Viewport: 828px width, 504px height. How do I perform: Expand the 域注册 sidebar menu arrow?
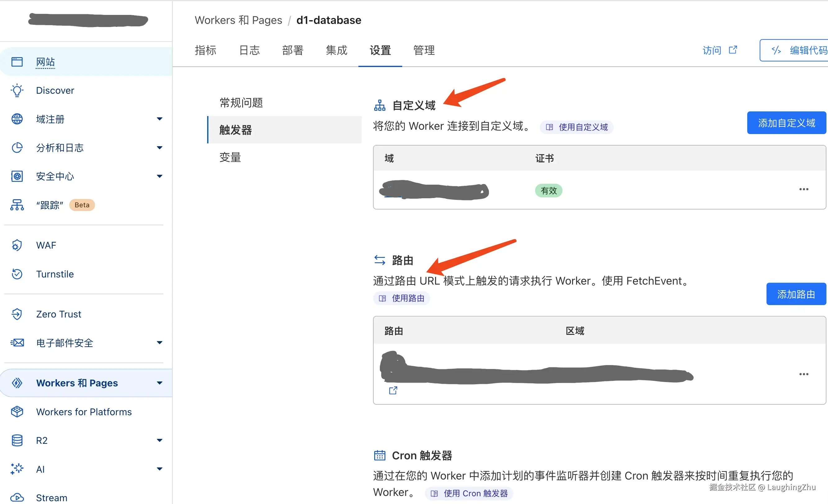160,119
